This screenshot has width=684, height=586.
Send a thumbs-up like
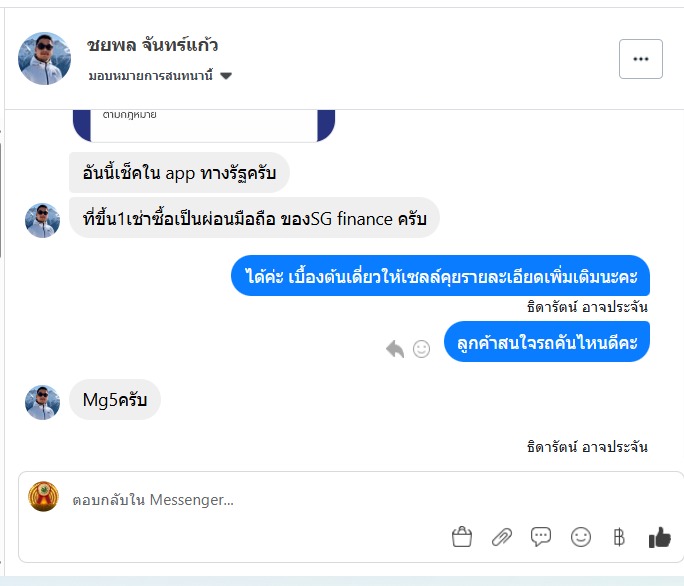pos(659,537)
